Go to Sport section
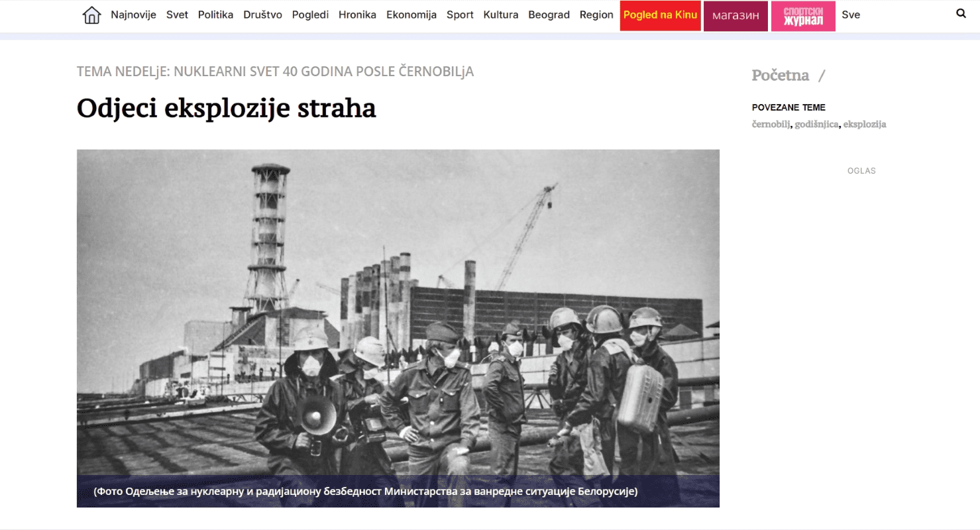The image size is (980, 530). pos(460,15)
